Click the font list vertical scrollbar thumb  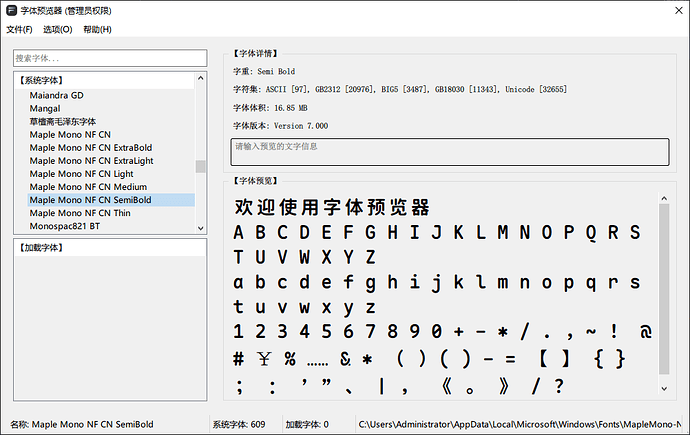coord(200,167)
